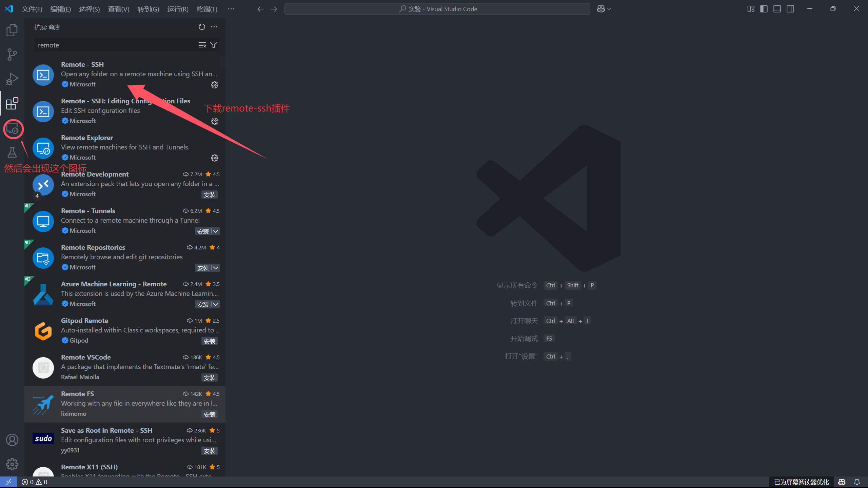Open the Run and Debug view
868x488 pixels.
click(12, 79)
